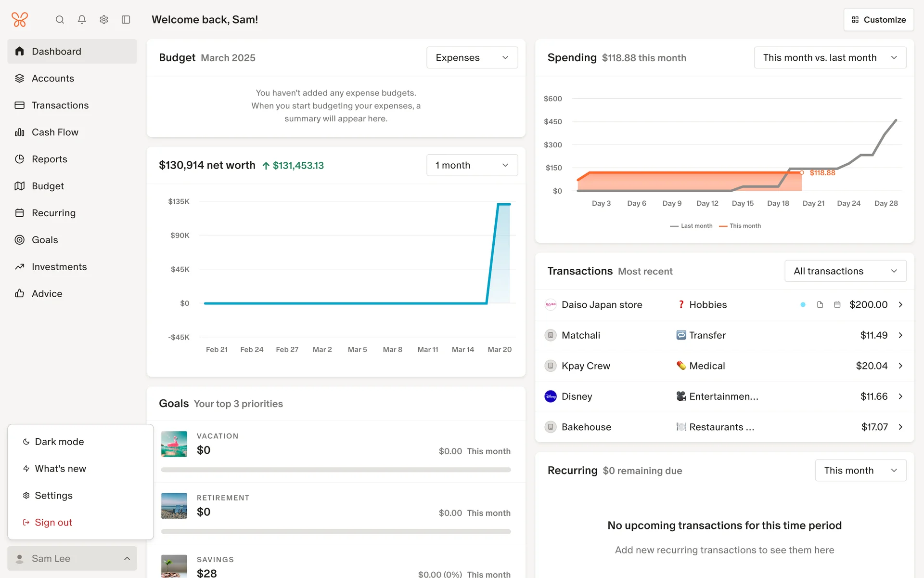Open settings gear icon in top bar
Viewport: 924px width, 578px height.
(104, 20)
